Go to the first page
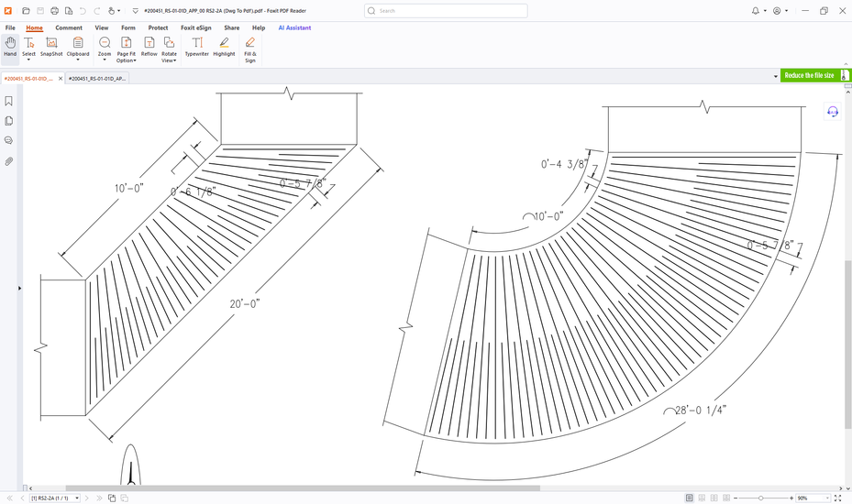The image size is (852, 504). click(x=10, y=498)
